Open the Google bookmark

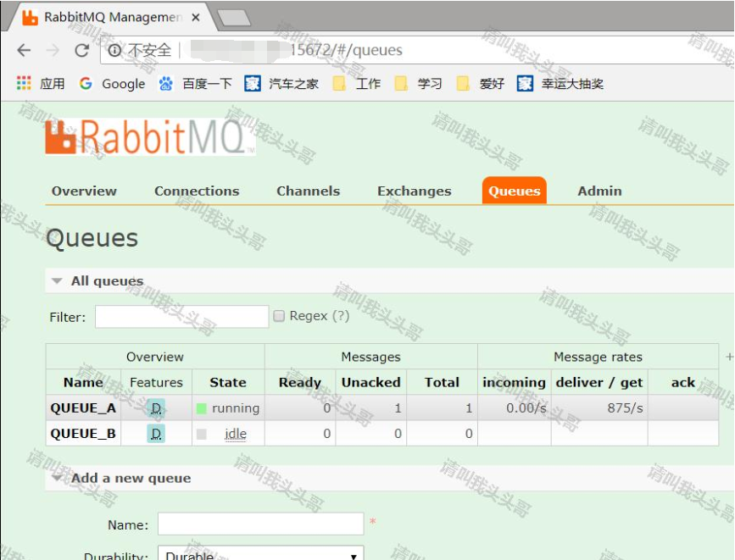[x=113, y=83]
